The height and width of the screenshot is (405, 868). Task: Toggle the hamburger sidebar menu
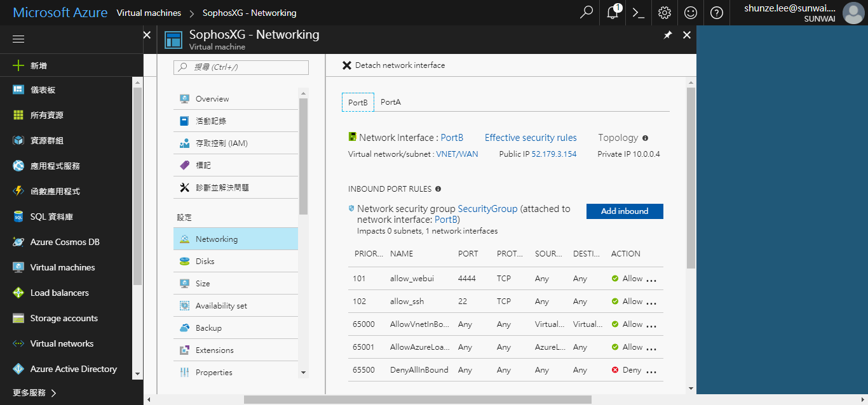click(18, 39)
